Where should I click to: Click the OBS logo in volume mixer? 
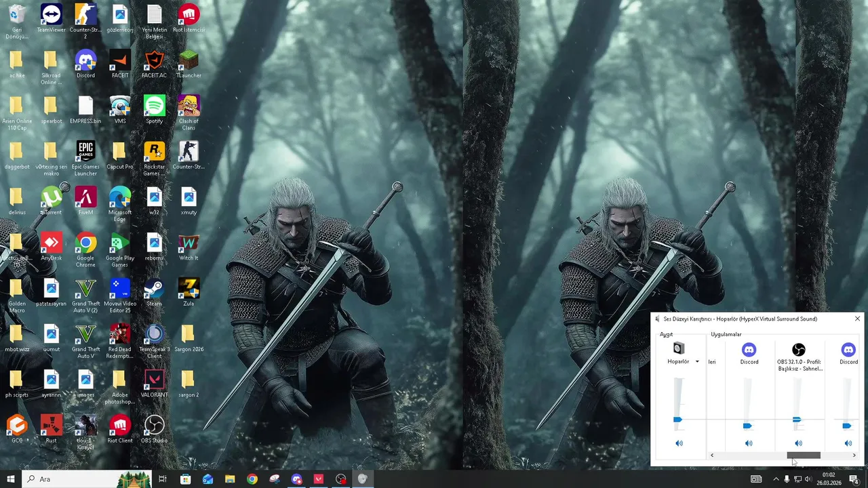(x=799, y=350)
